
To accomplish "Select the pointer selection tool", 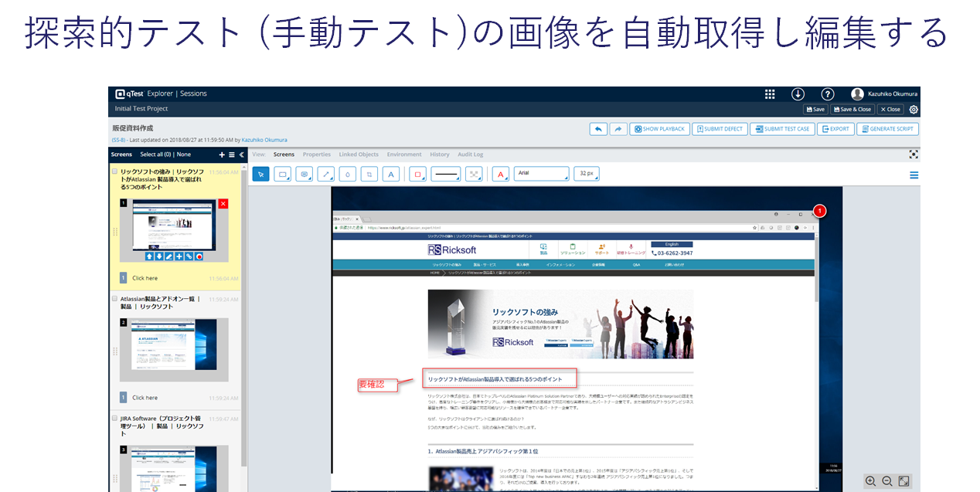I will [x=261, y=175].
